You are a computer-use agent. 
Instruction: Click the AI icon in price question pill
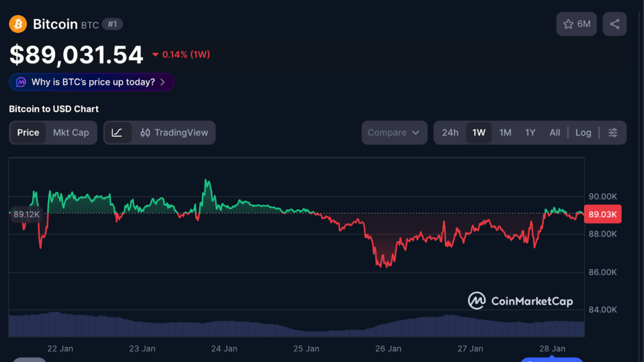(x=21, y=82)
